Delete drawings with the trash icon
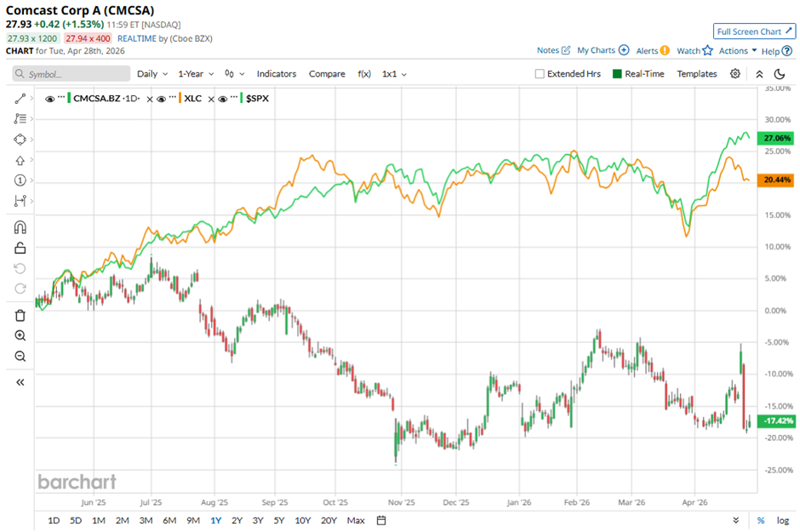Image resolution: width=800 pixels, height=532 pixels. [x=20, y=315]
